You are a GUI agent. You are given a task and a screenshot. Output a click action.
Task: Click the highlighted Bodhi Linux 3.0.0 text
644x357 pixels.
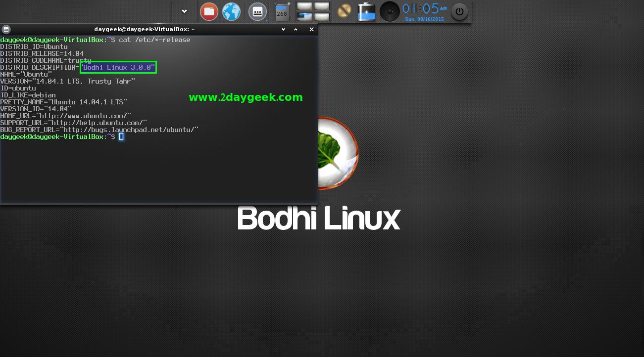pyautogui.click(x=118, y=67)
